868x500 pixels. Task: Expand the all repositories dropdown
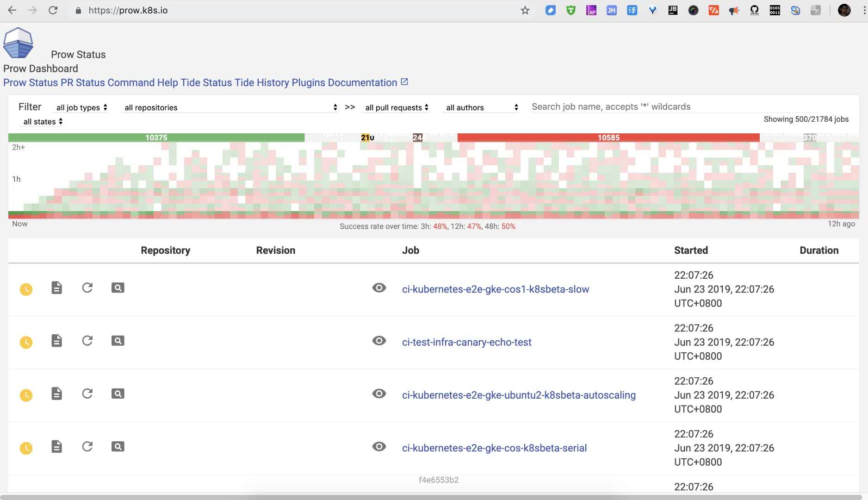230,107
